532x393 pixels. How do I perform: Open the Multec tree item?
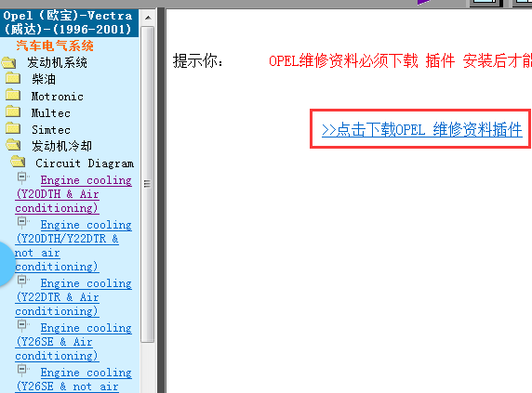click(51, 112)
